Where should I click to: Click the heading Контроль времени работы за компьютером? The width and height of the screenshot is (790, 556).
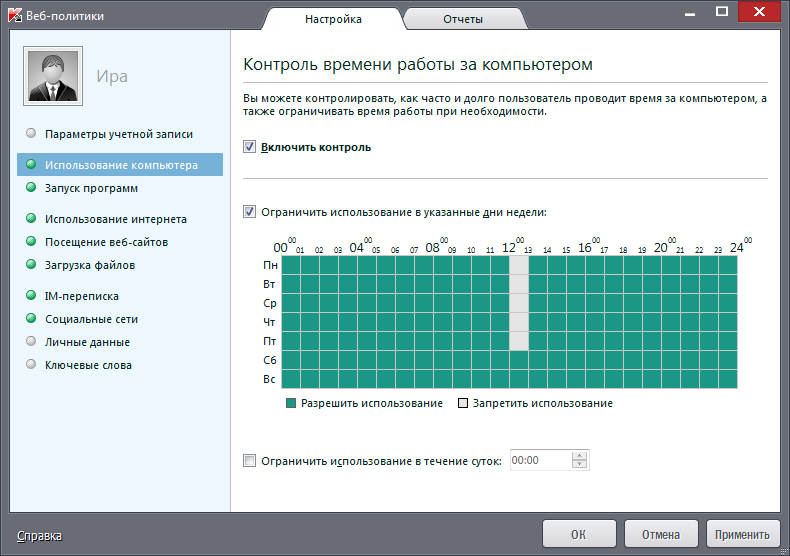[418, 64]
